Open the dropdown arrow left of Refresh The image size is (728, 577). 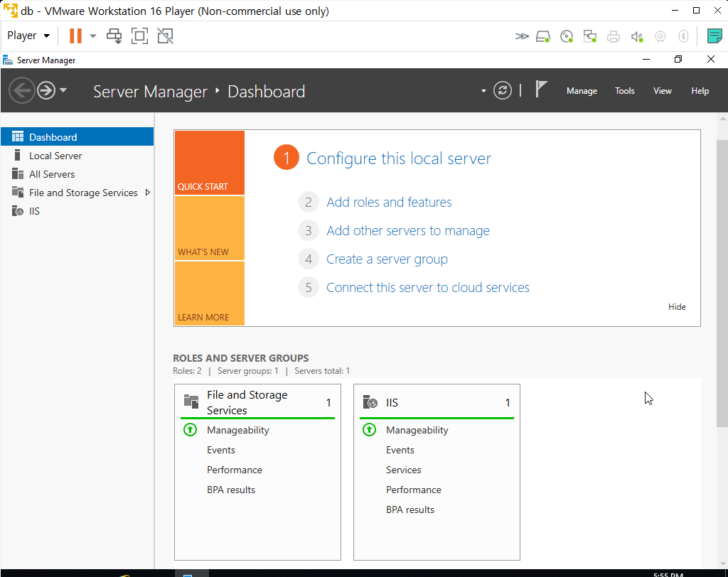pyautogui.click(x=483, y=90)
